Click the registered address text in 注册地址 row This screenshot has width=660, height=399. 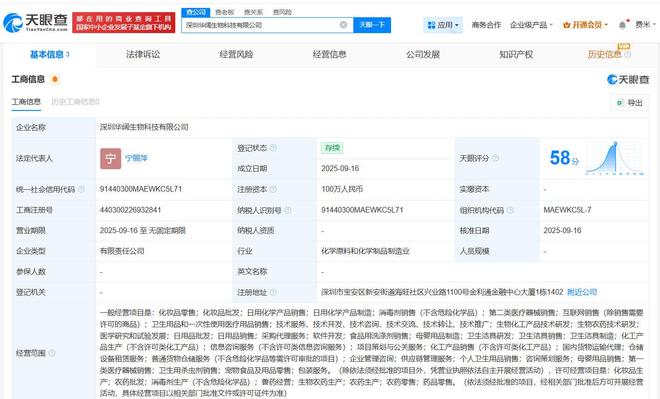(x=442, y=292)
